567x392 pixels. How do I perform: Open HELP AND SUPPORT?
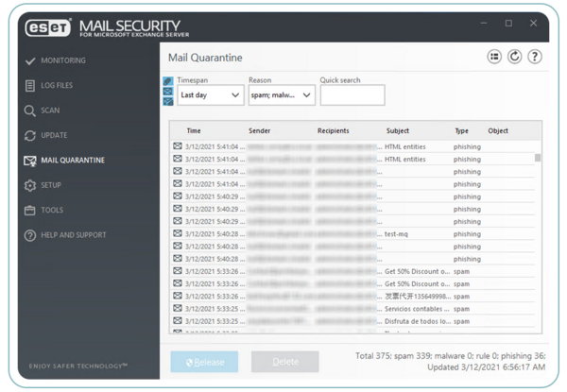tap(74, 235)
